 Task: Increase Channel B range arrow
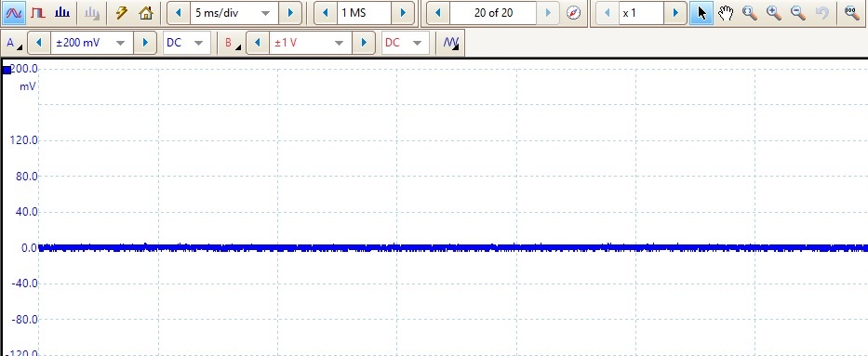click(x=364, y=43)
